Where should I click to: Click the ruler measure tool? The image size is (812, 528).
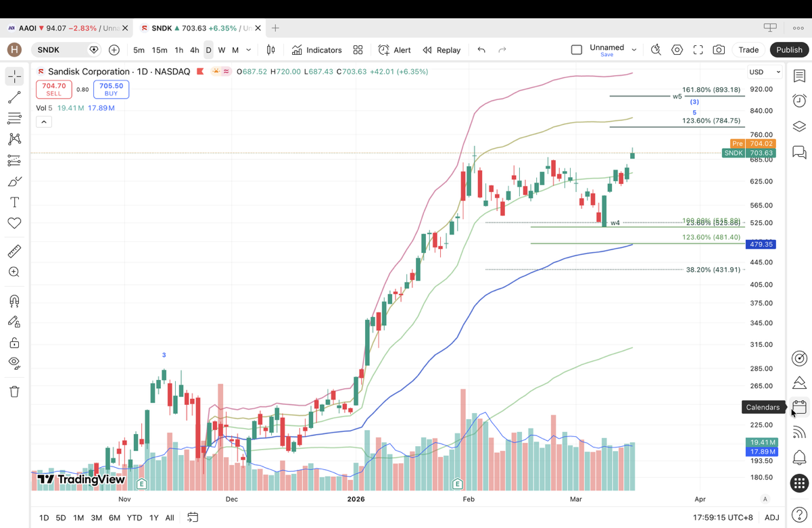click(x=14, y=251)
